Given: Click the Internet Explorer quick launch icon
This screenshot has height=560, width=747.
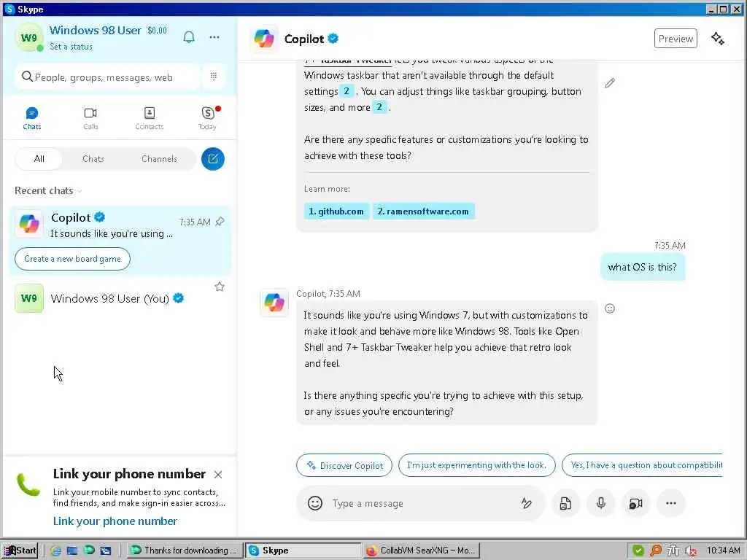Looking at the screenshot, I should (55, 551).
